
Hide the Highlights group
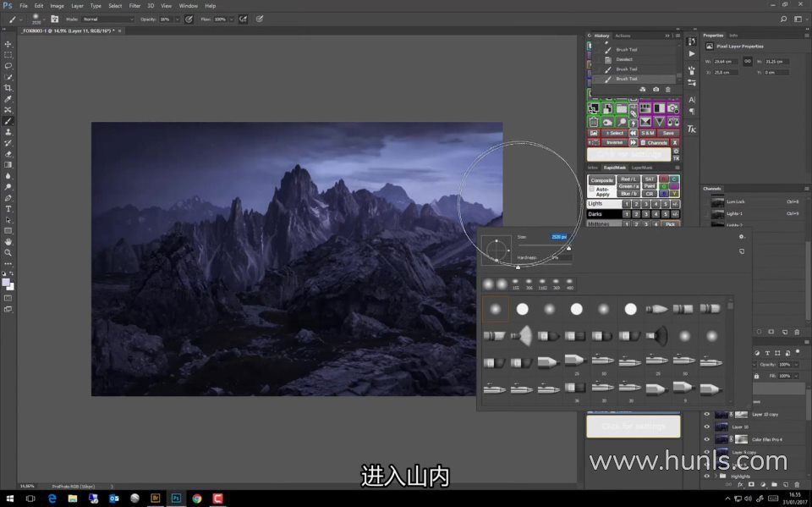[x=707, y=476]
